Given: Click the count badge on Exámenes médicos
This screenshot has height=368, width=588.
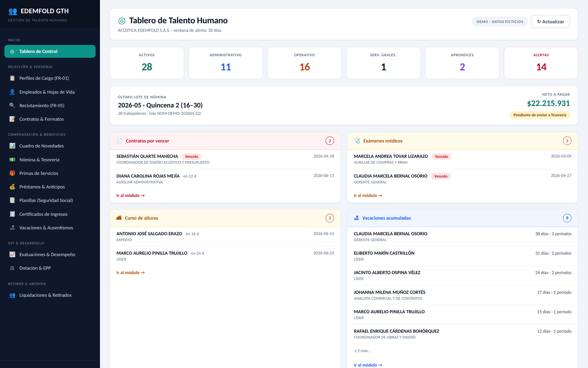Looking at the screenshot, I should [x=567, y=141].
